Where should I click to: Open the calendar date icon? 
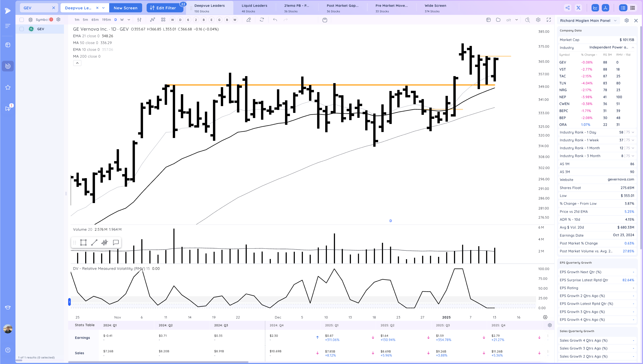tap(325, 20)
